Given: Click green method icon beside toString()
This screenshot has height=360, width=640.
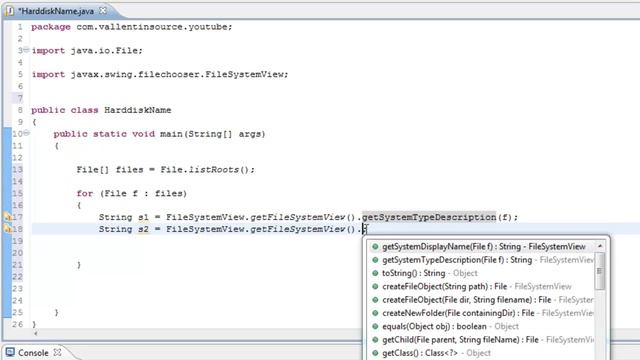Looking at the screenshot, I should [x=375, y=273].
